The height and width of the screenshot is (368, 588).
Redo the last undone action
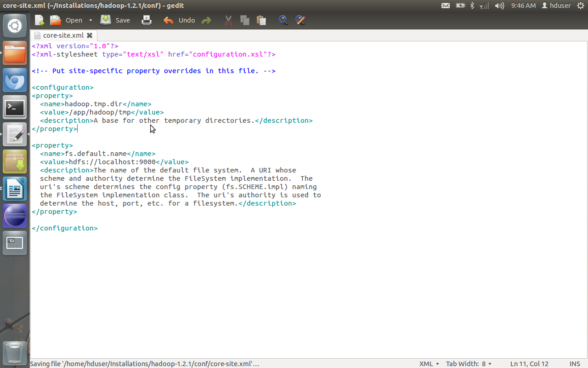coord(206,20)
